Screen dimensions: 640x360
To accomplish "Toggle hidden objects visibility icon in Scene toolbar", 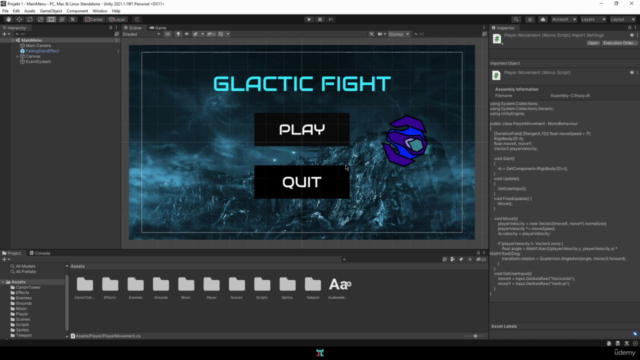I will 210,34.
